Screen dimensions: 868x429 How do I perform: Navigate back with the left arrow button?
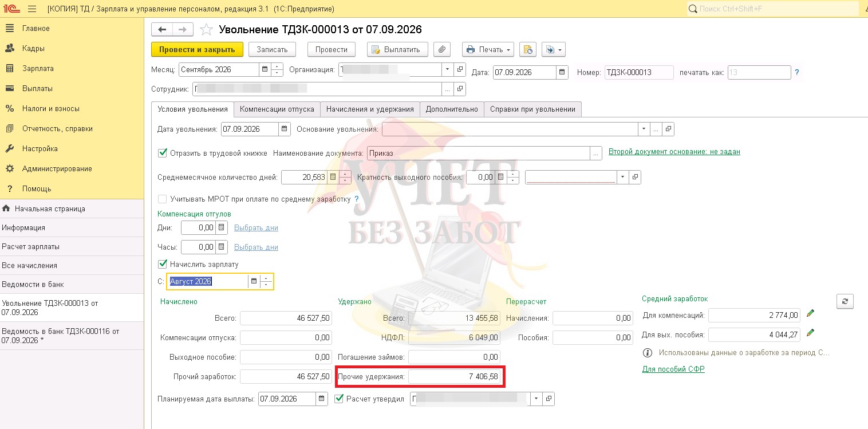click(x=161, y=30)
